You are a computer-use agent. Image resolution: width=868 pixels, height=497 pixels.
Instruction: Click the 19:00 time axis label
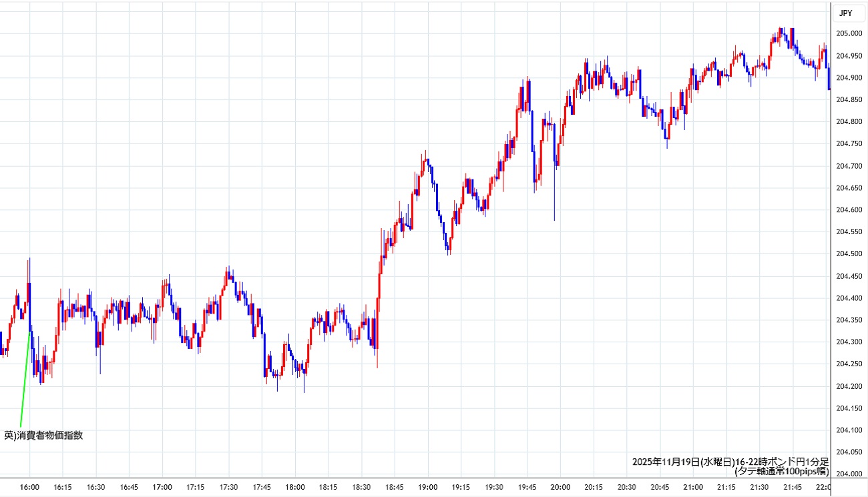(x=427, y=487)
